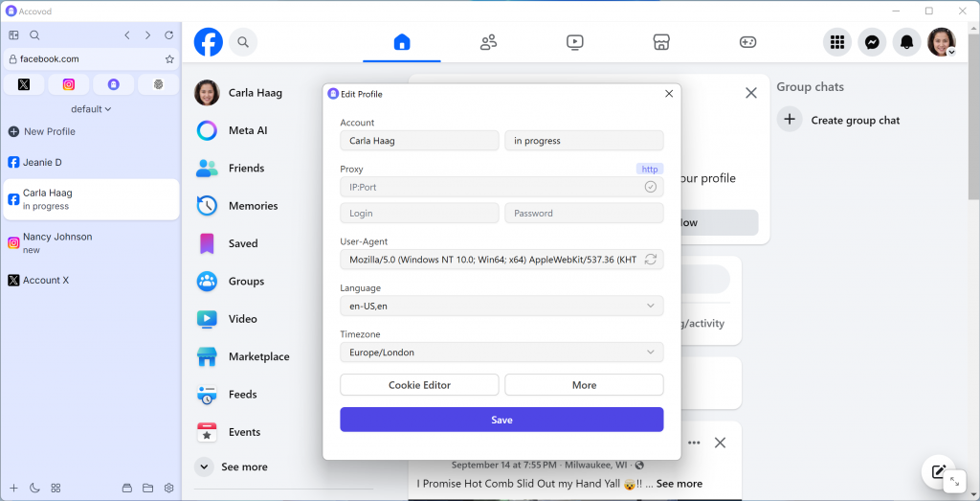Refresh the User-Agent string

pyautogui.click(x=651, y=260)
